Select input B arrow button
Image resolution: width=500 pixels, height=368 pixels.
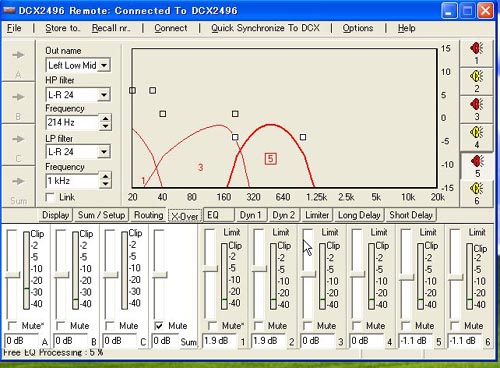click(x=18, y=103)
